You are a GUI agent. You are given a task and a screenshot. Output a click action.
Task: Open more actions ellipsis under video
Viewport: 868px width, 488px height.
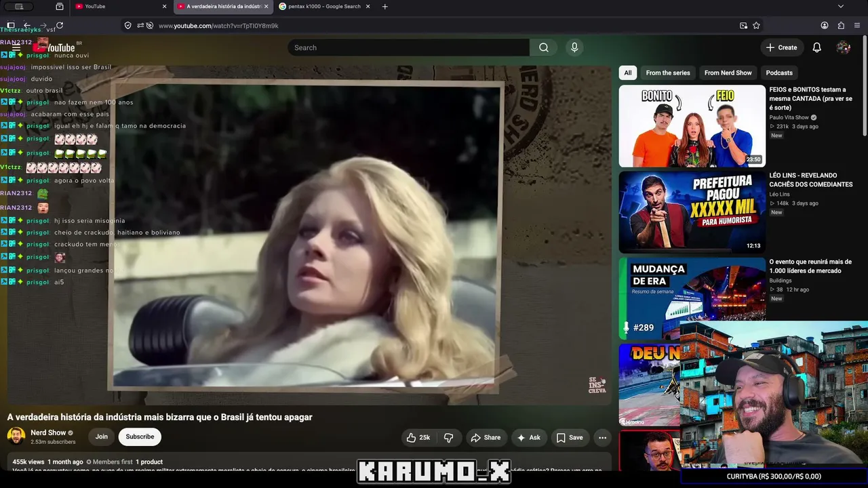602,438
